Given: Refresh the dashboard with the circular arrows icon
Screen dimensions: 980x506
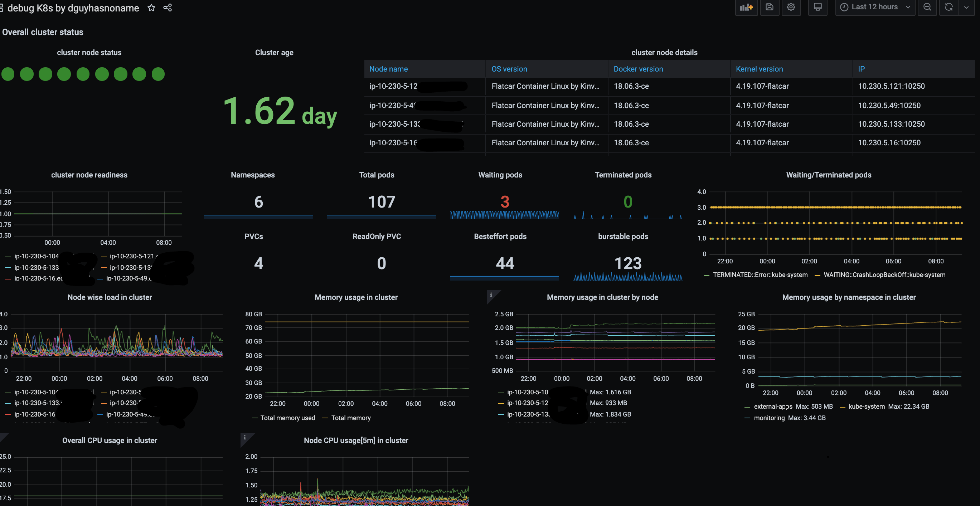Looking at the screenshot, I should click(949, 7).
